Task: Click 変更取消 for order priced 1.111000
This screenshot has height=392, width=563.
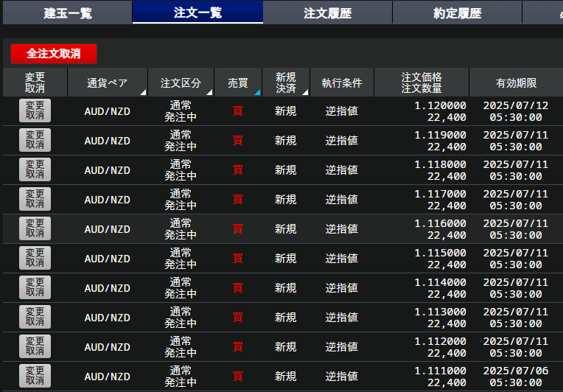Action: (35, 376)
